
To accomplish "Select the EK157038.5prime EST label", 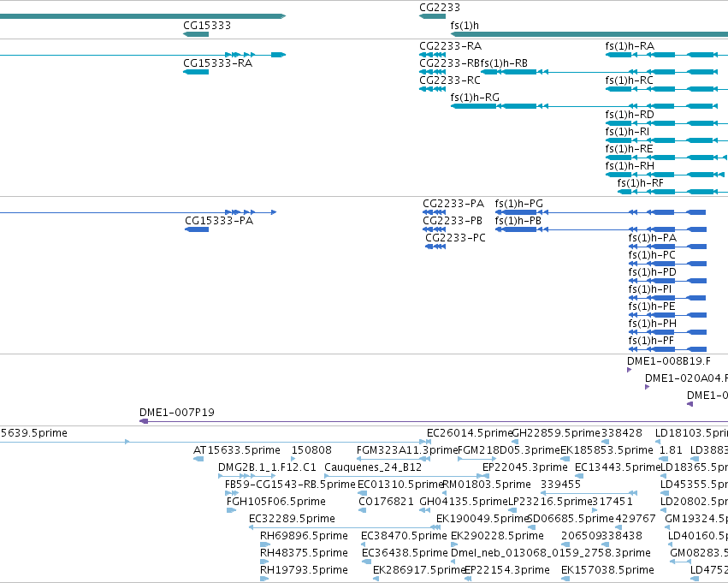I will 607,571.
